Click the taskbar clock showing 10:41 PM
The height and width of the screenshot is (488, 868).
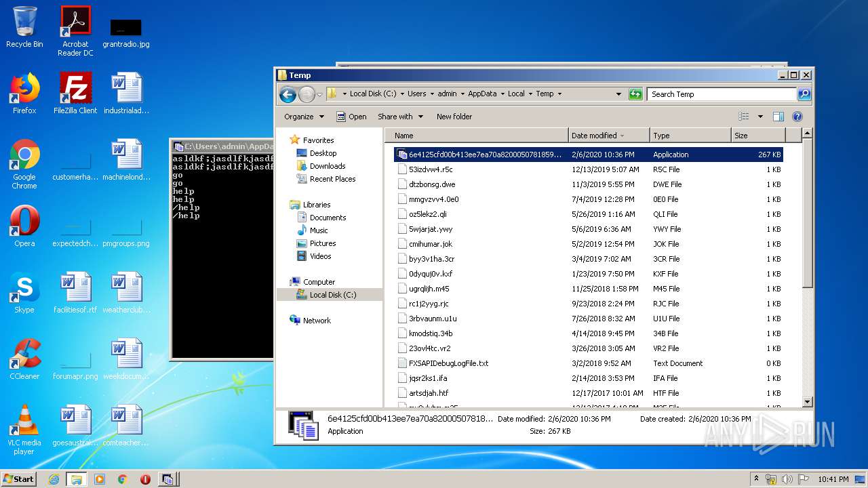pos(833,479)
